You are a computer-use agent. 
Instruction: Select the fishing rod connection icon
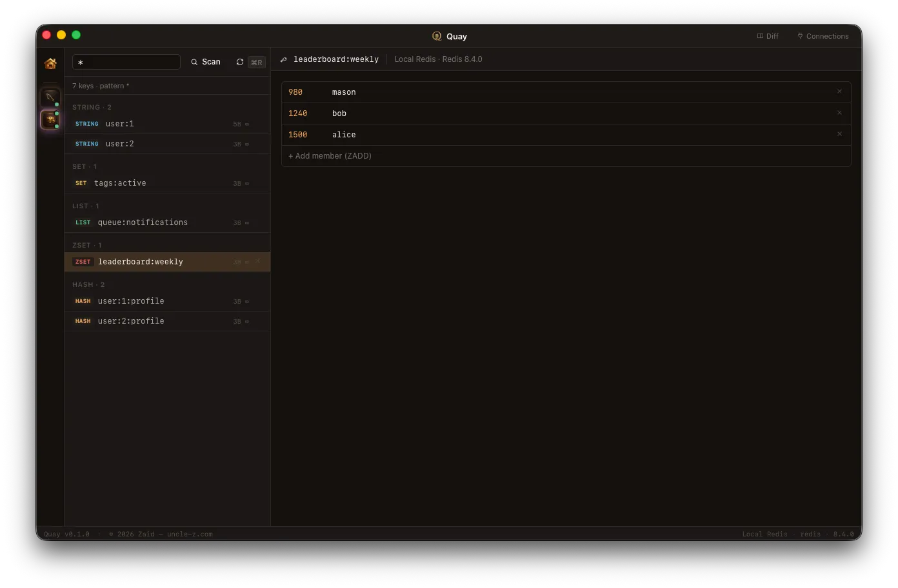[x=50, y=97]
